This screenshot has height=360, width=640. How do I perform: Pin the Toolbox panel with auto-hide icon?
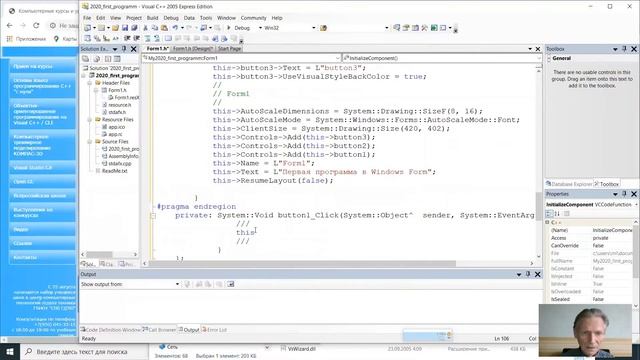pyautogui.click(x=624, y=49)
